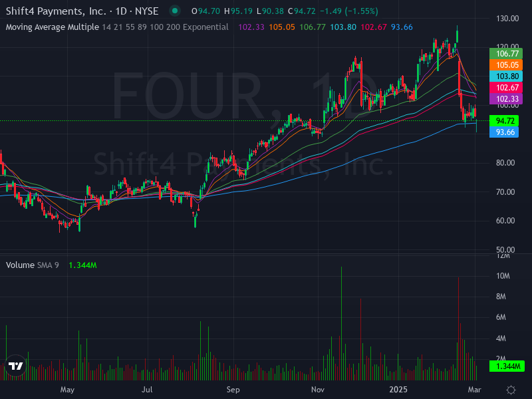Click the 60.00 price axis label

505,221
